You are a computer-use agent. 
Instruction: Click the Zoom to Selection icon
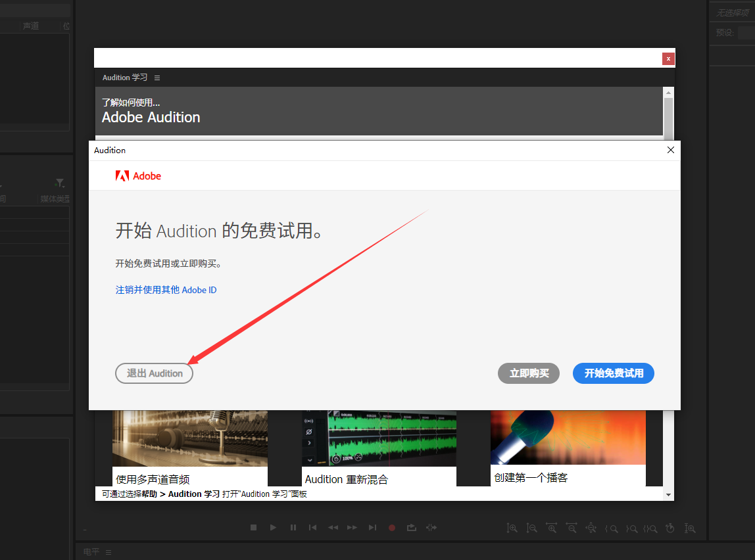(650, 528)
